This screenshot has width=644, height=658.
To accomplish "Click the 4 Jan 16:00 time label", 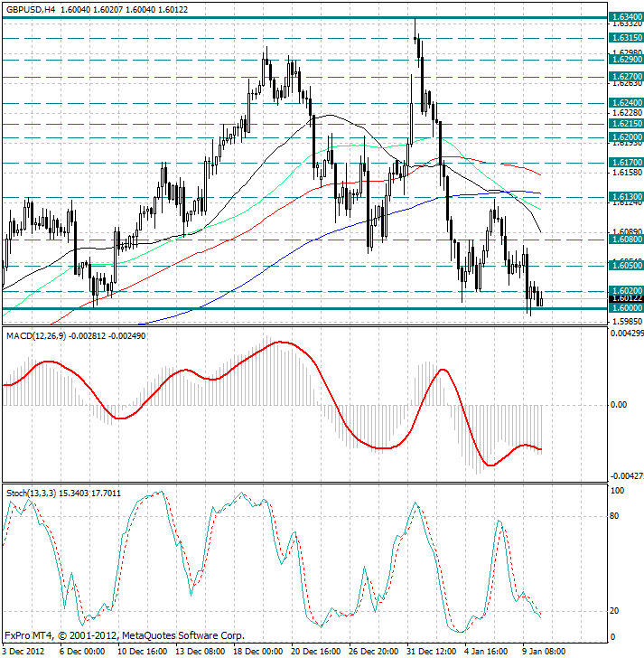I will point(486,652).
